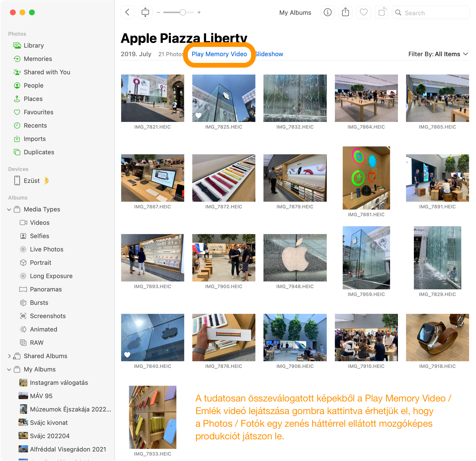This screenshot has height=461, width=476.
Task: Select the IMG_7876.HEIC rainbow band photo
Action: (x=224, y=337)
